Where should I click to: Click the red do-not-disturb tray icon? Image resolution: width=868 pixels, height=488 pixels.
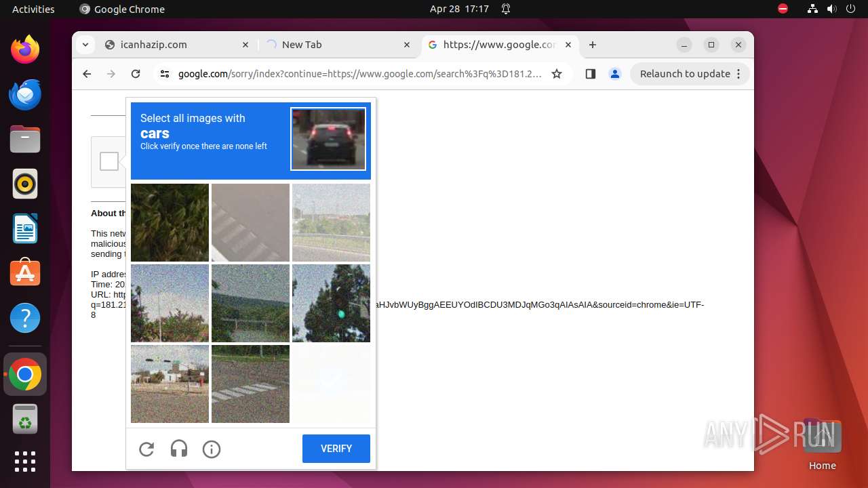tap(783, 9)
